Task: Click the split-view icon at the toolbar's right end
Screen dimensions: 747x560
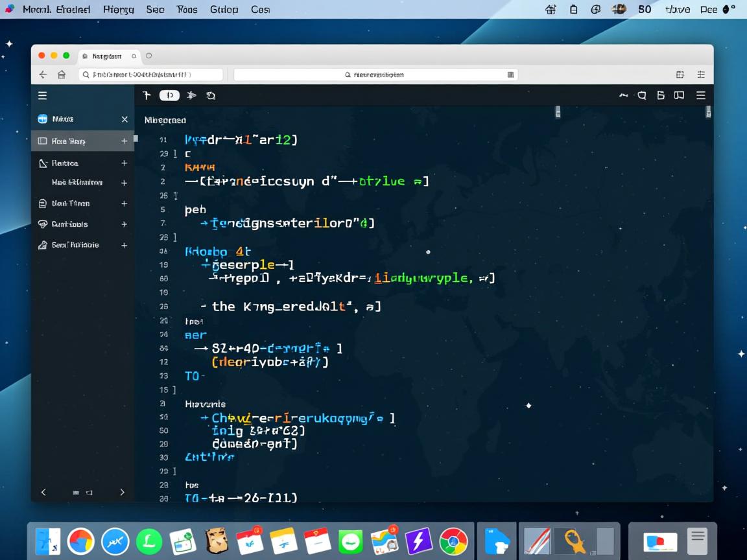Action: (x=678, y=95)
